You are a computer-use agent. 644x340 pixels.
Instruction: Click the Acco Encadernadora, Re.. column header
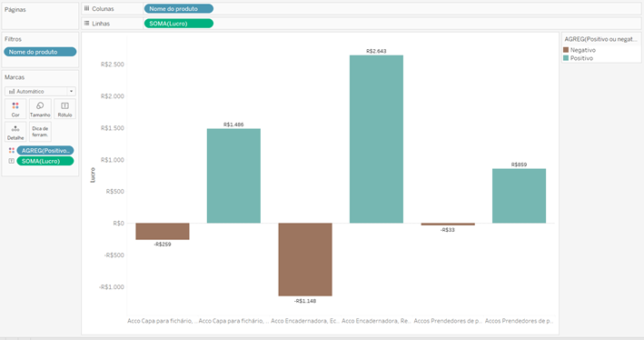coord(376,321)
